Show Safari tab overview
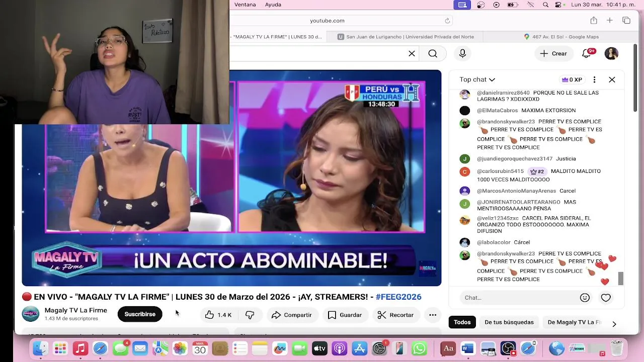The height and width of the screenshot is (362, 644). coord(626,21)
